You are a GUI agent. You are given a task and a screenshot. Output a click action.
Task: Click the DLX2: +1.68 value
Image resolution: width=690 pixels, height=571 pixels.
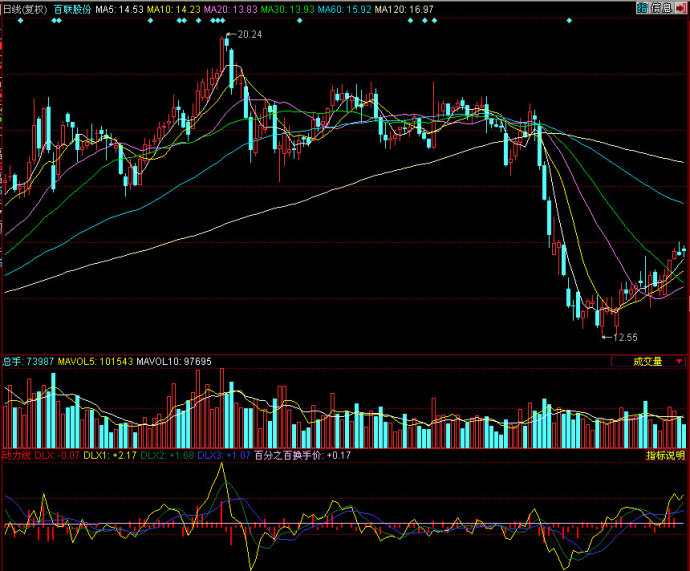(x=167, y=455)
